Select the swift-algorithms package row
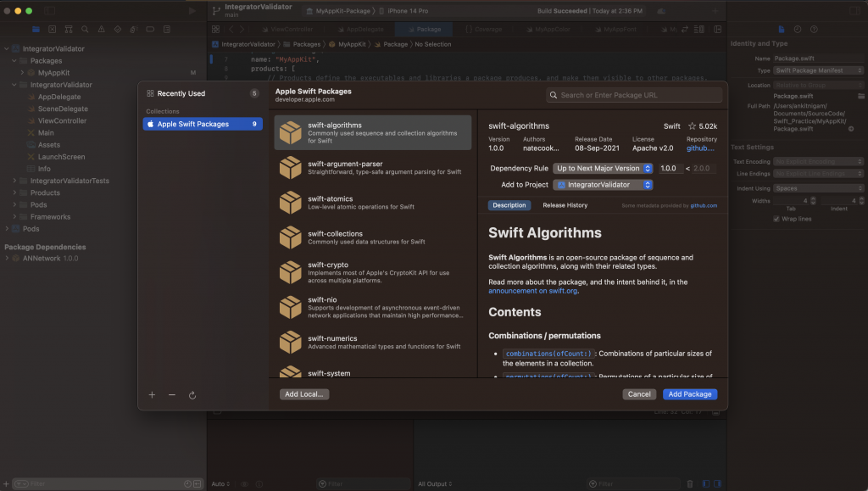Image resolution: width=868 pixels, height=491 pixels. point(373,133)
